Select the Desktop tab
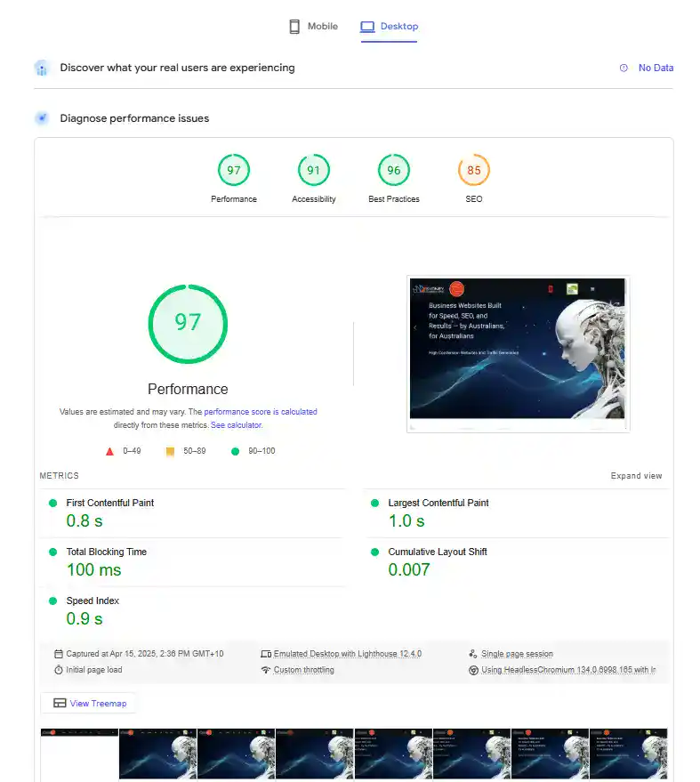The image size is (700, 782). [390, 27]
